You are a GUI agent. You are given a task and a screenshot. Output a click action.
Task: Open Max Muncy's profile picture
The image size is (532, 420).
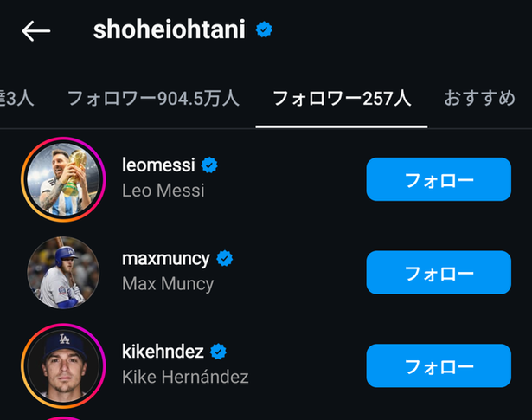[63, 273]
